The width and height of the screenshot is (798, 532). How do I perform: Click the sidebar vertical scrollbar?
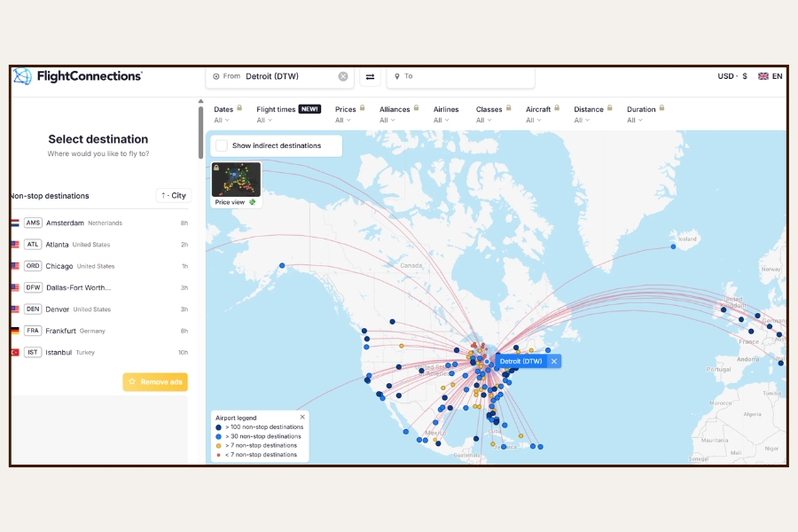pos(200,132)
